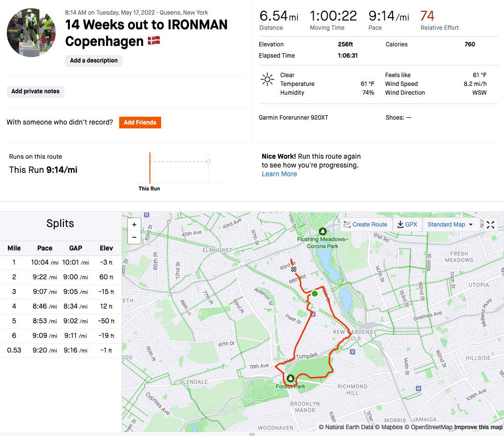Click the map zoom in plus button

tap(134, 225)
